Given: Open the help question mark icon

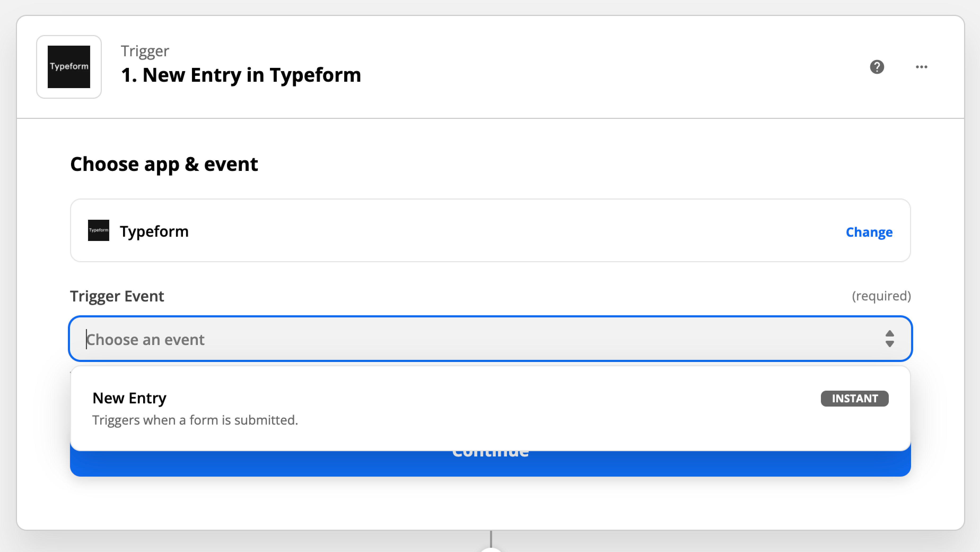Looking at the screenshot, I should coord(877,67).
